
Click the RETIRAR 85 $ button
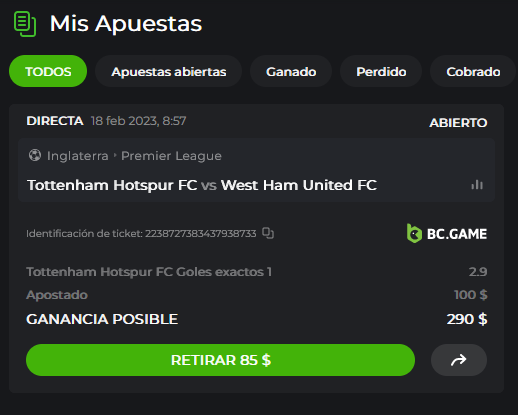(x=220, y=360)
